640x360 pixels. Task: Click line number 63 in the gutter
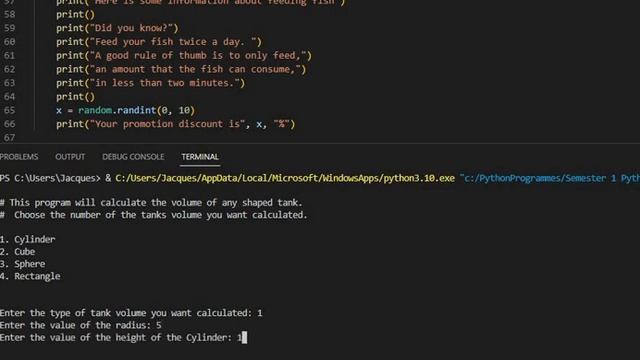click(9, 83)
